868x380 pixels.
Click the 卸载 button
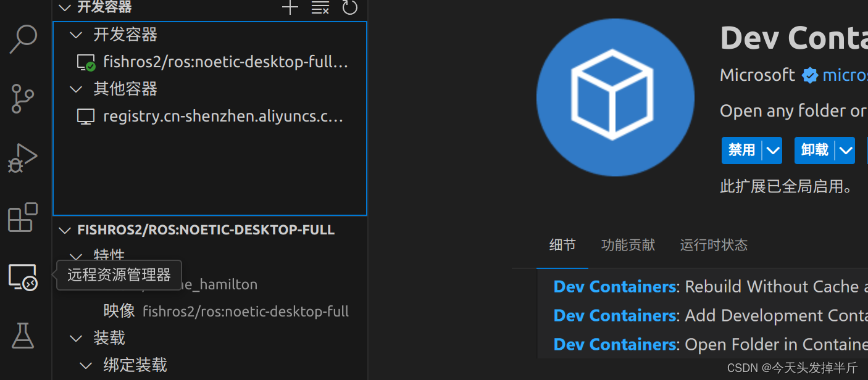coord(813,150)
